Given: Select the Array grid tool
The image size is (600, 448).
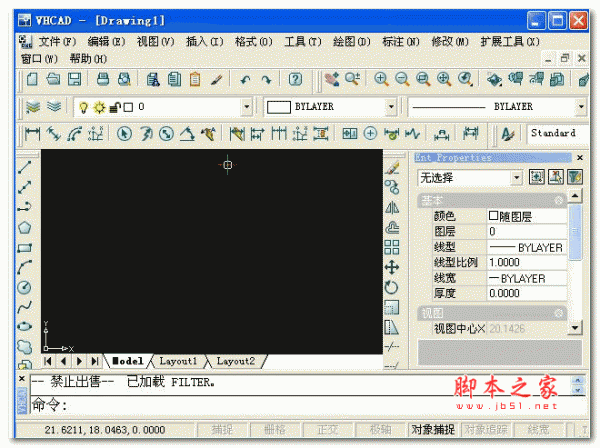Looking at the screenshot, I should (x=392, y=248).
